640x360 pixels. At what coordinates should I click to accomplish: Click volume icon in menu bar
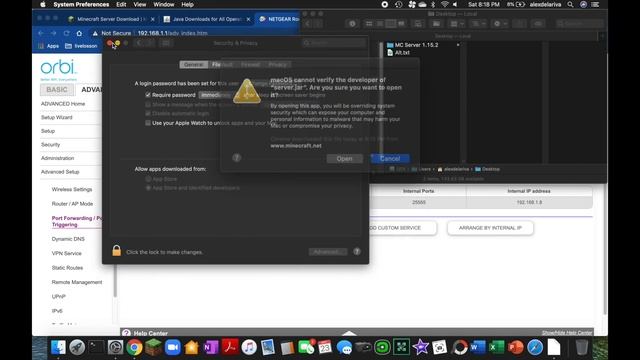coord(455,4)
